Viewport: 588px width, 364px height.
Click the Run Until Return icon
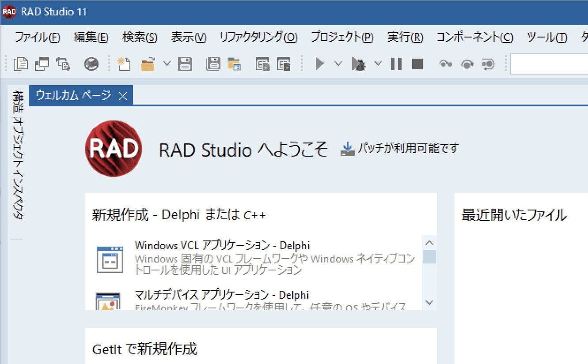(x=488, y=64)
